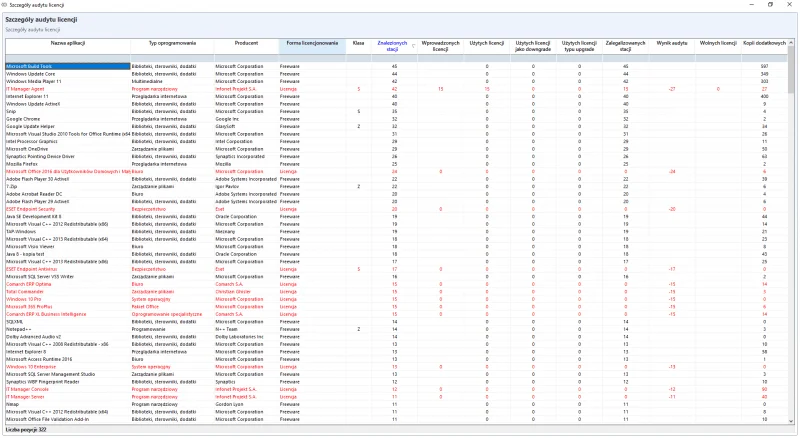Viewport: 800px width, 438px height.
Task: Sort by Nazwa aplikacji column header
Action: 68,46
